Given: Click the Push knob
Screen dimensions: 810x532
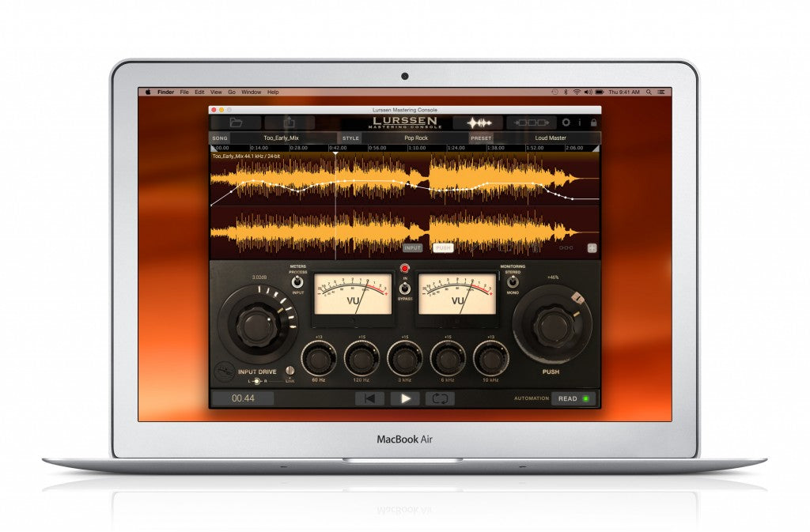Looking at the screenshot, I should pyautogui.click(x=551, y=326).
